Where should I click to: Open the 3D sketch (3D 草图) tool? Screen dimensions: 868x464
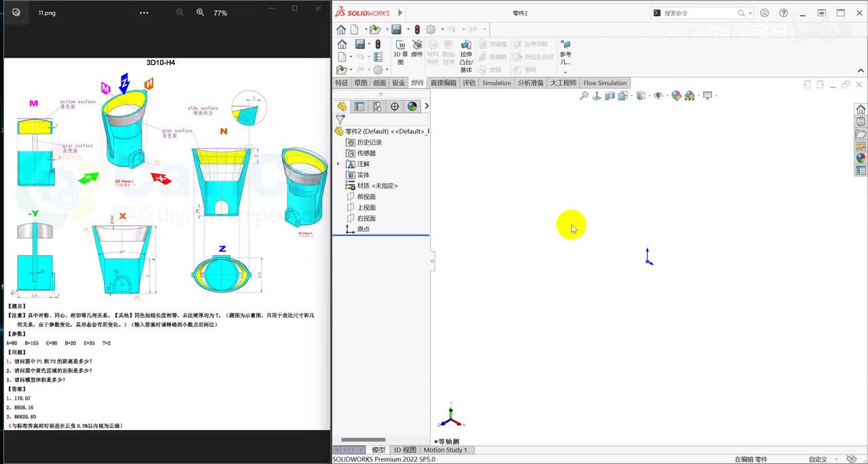pos(401,52)
